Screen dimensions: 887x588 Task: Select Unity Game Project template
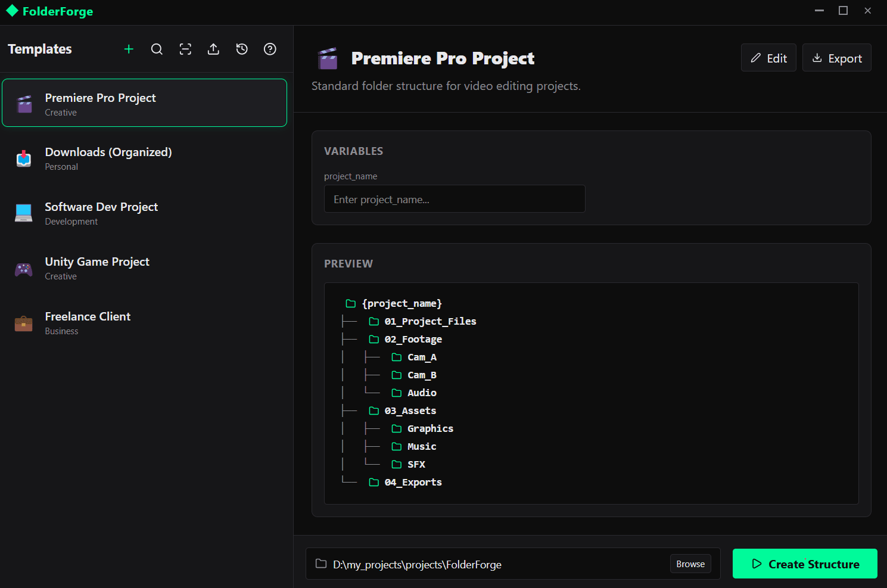tap(144, 268)
